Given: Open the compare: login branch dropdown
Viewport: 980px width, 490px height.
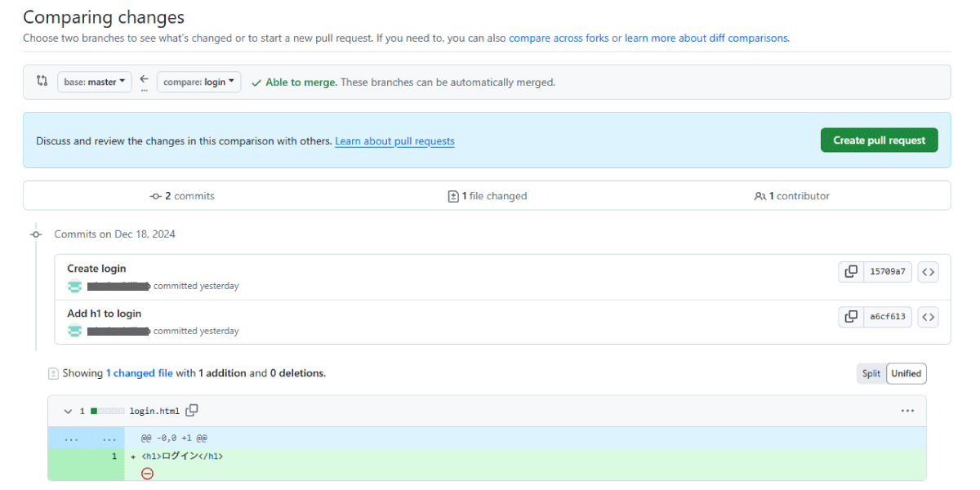Looking at the screenshot, I should tap(199, 82).
